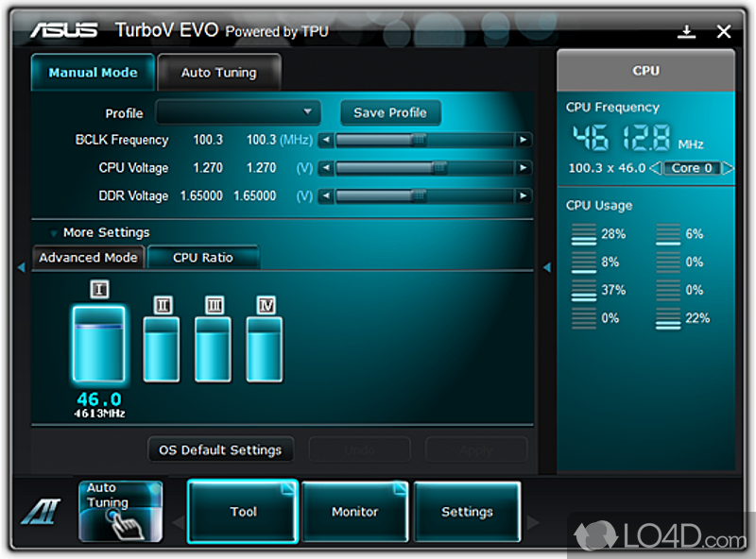Open the Settings menu button

point(467,511)
